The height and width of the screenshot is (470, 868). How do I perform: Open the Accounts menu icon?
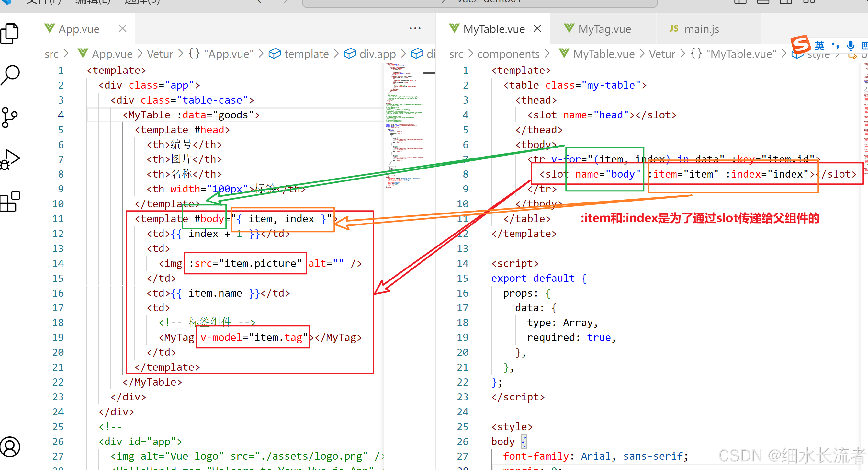click(10, 447)
